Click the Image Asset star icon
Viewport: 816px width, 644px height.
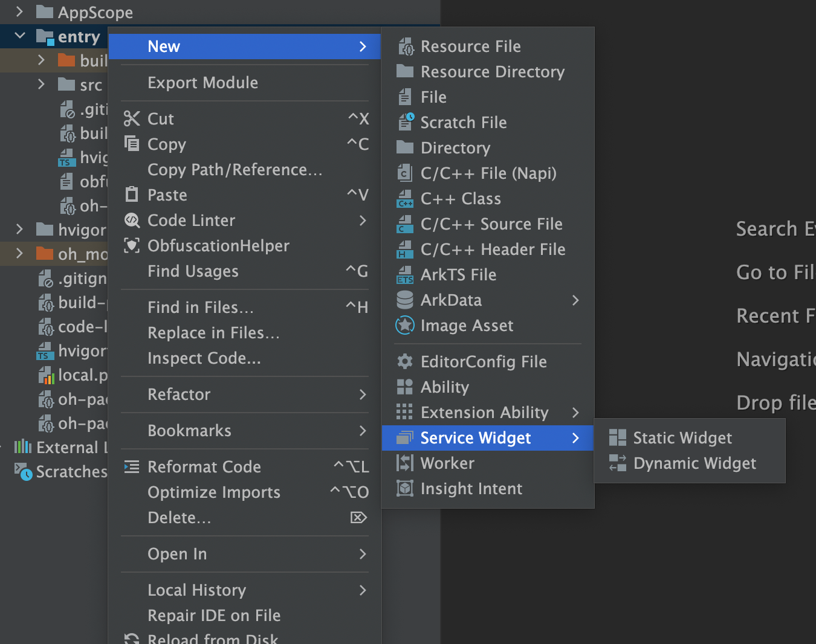(x=404, y=326)
